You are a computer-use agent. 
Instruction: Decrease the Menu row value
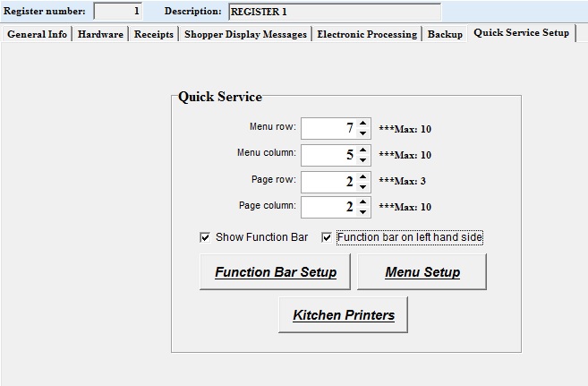[x=362, y=133]
